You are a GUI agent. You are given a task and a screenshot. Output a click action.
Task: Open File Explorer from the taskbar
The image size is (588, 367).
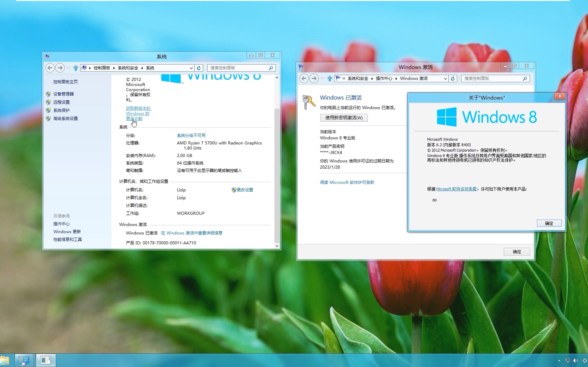pos(5,361)
